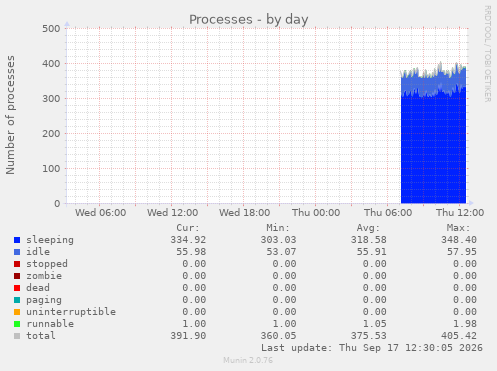Click the 'Max:' column header
Image resolution: width=497 pixels, height=371 pixels.
[x=458, y=228]
